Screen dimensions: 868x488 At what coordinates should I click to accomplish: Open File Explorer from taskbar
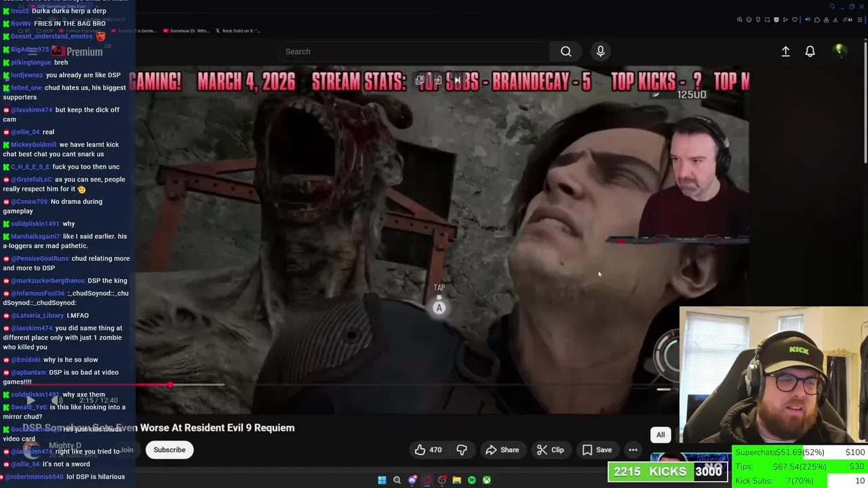(457, 480)
